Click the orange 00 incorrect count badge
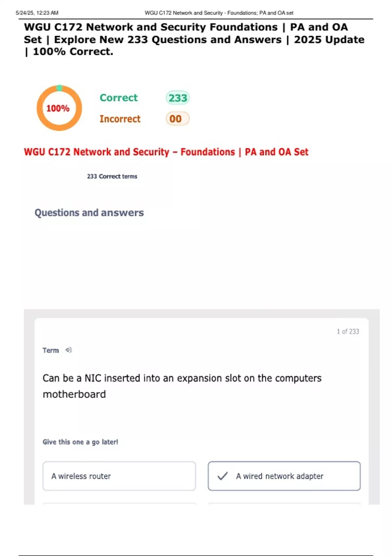Viewport: 392px width, 556px height. (177, 119)
